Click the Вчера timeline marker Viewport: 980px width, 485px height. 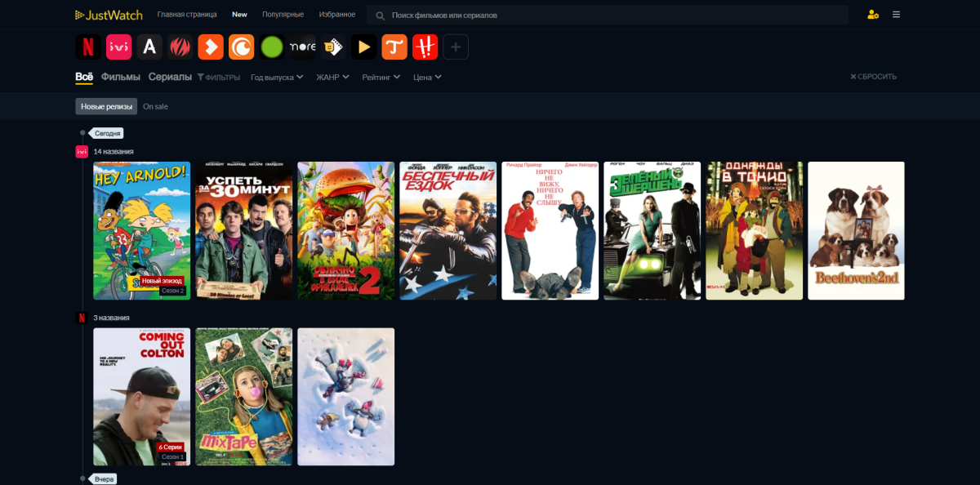(103, 478)
